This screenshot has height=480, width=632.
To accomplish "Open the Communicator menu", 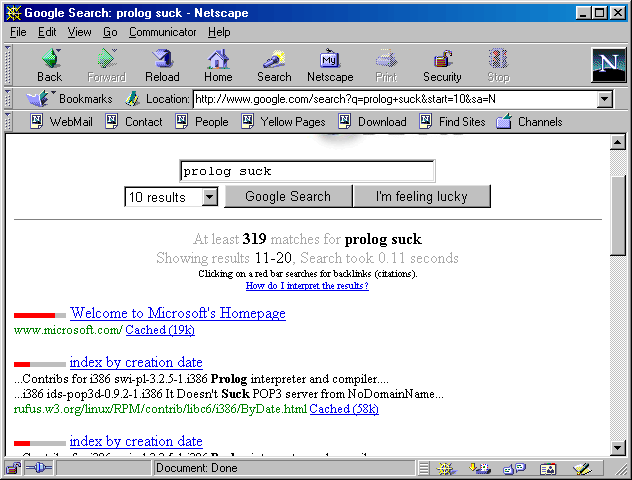I will (162, 32).
